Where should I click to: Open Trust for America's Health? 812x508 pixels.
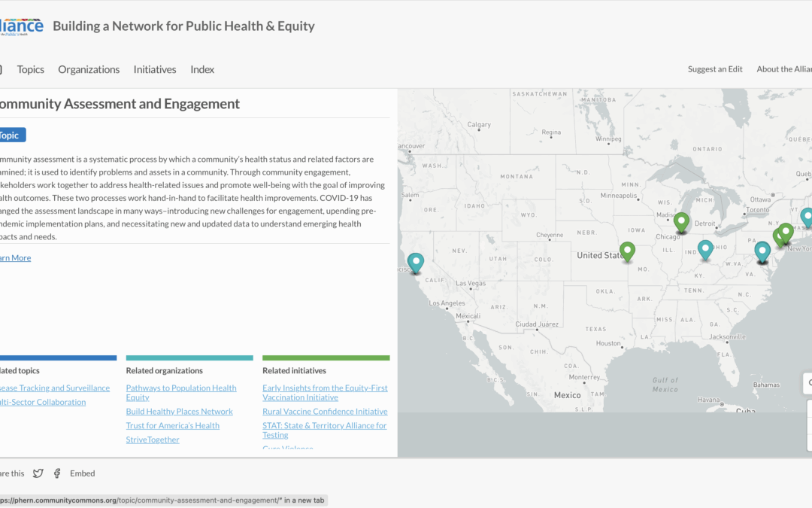[172, 424]
